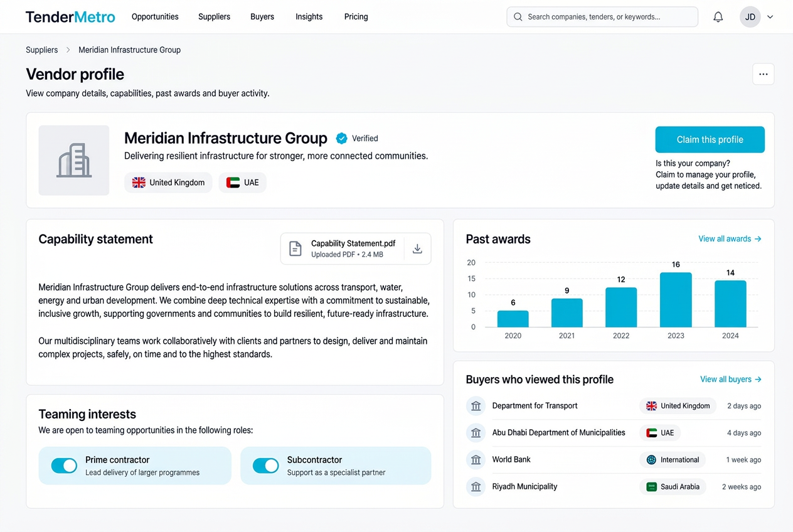Image resolution: width=793 pixels, height=532 pixels.
Task: Click the 2024 awards bar
Action: (730, 304)
